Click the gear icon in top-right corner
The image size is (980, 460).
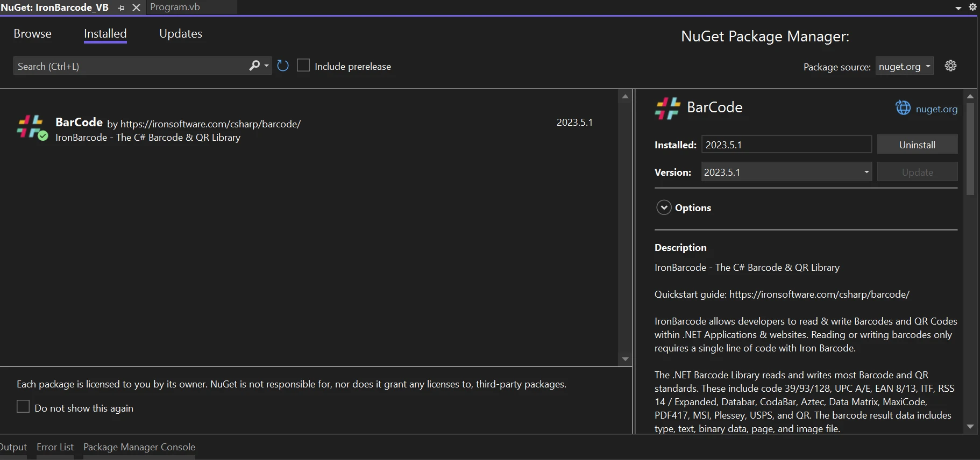click(972, 7)
